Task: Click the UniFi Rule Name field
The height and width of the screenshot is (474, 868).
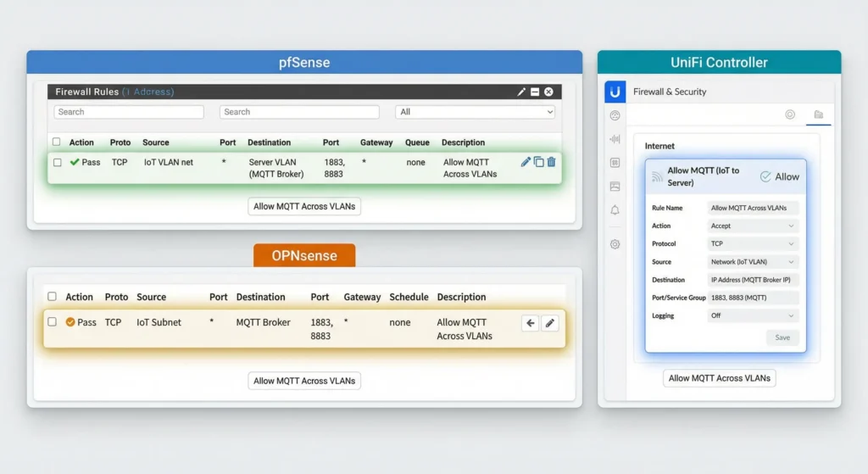Action: pyautogui.click(x=753, y=208)
